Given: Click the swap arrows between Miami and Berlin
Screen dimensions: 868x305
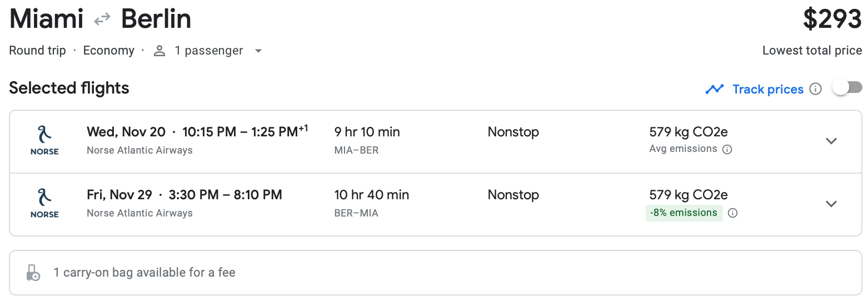Looking at the screenshot, I should [102, 20].
